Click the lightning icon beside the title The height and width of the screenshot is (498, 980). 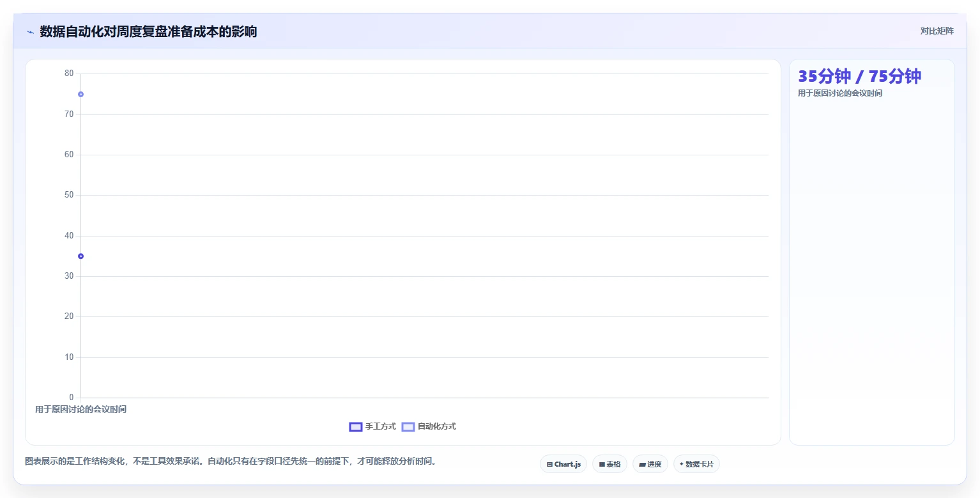30,32
